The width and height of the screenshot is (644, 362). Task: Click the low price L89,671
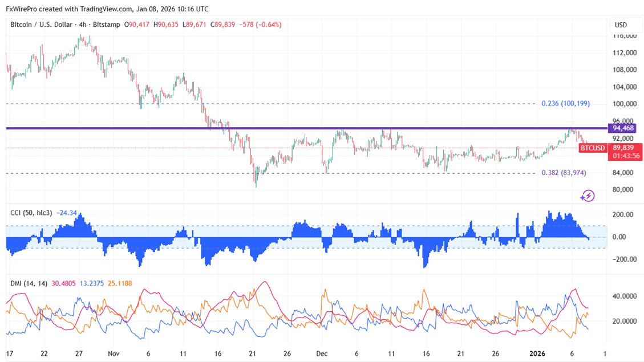tap(195, 25)
